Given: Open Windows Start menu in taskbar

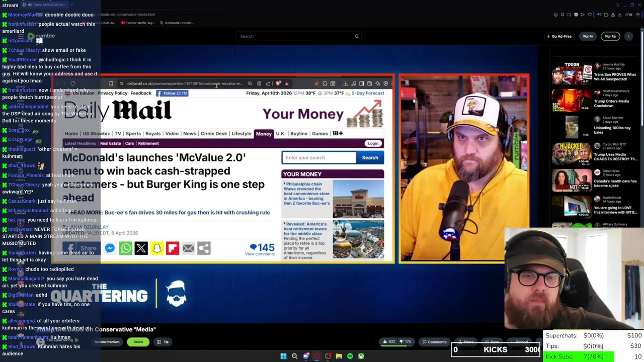Looking at the screenshot, I should (283, 356).
